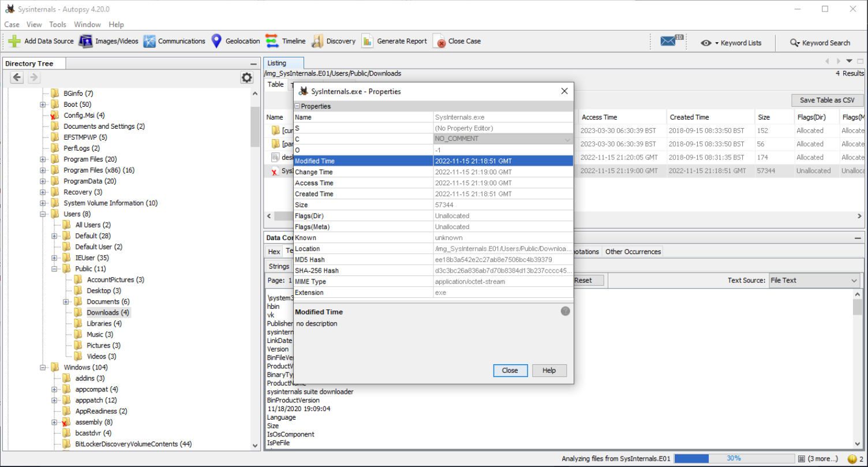
Task: Open Directory Tree gear settings
Action: click(247, 77)
